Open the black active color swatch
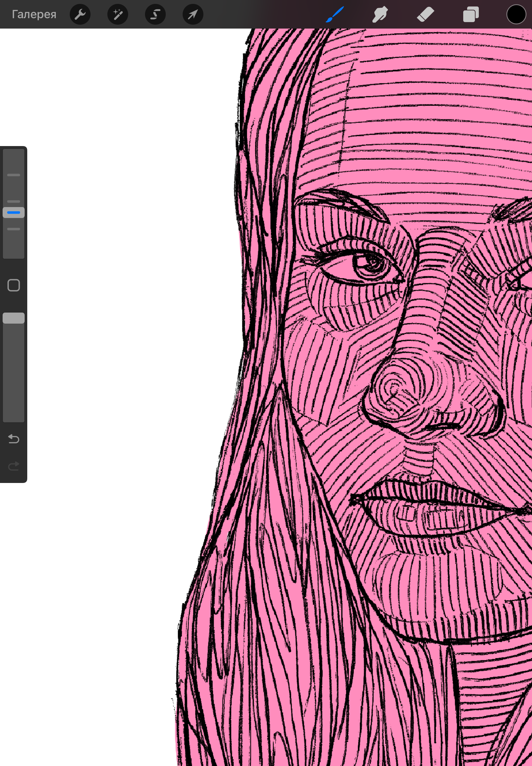The image size is (532, 766). (516, 15)
